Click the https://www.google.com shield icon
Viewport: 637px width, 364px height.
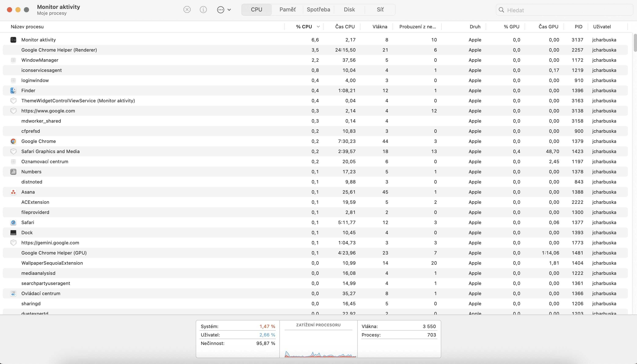[13, 111]
